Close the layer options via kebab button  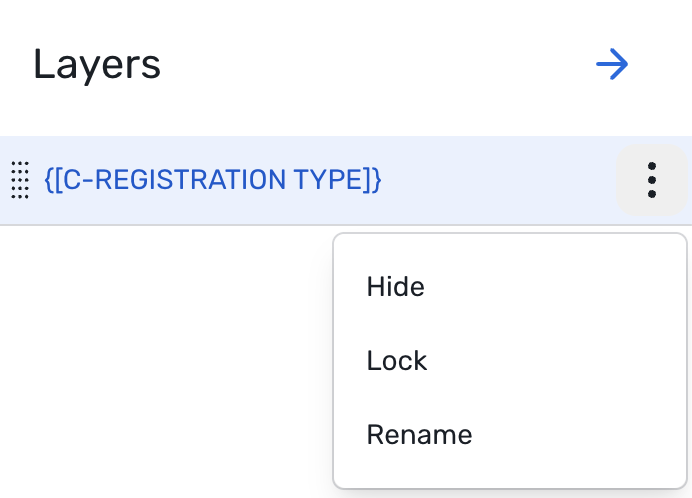[x=651, y=180]
